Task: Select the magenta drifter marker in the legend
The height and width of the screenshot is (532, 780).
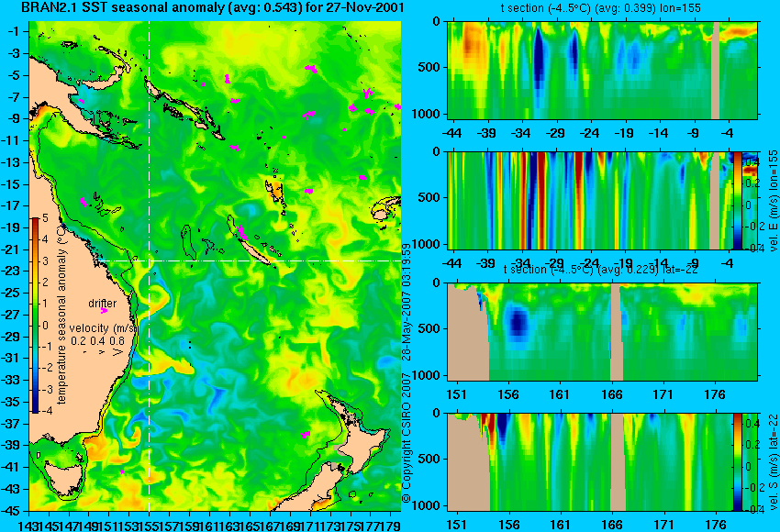Action: click(104, 311)
